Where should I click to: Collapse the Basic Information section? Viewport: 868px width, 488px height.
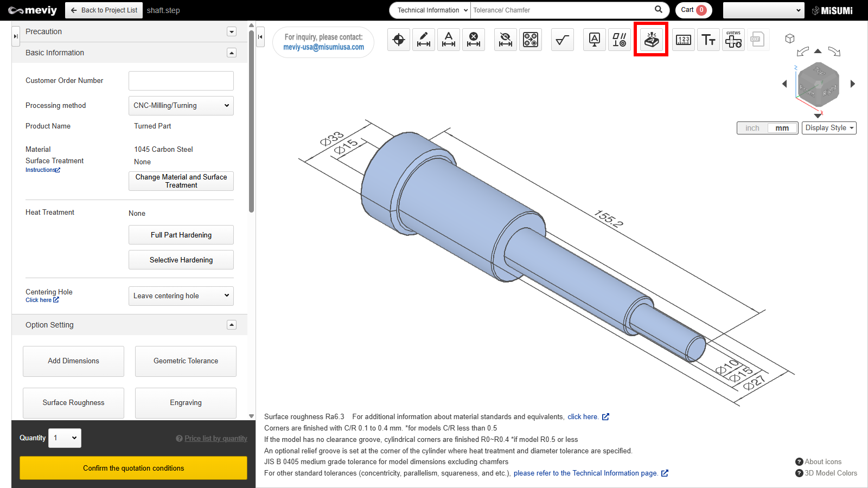coord(232,53)
